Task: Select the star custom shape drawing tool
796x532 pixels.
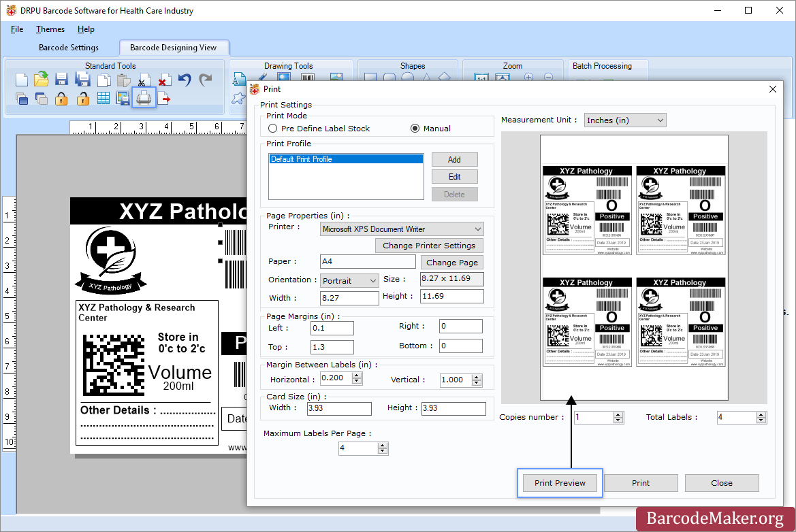Action: [x=238, y=99]
